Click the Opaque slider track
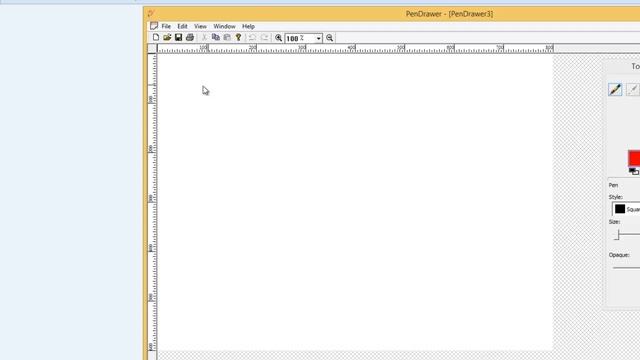This screenshot has height=360, width=640. coord(626,267)
